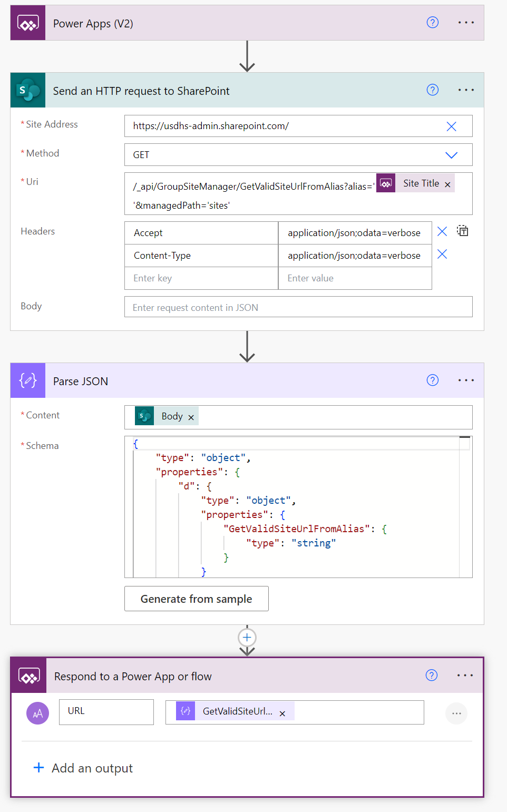Screen dimensions: 507x812
Task: Click the Accept header value field
Action: tap(355, 233)
